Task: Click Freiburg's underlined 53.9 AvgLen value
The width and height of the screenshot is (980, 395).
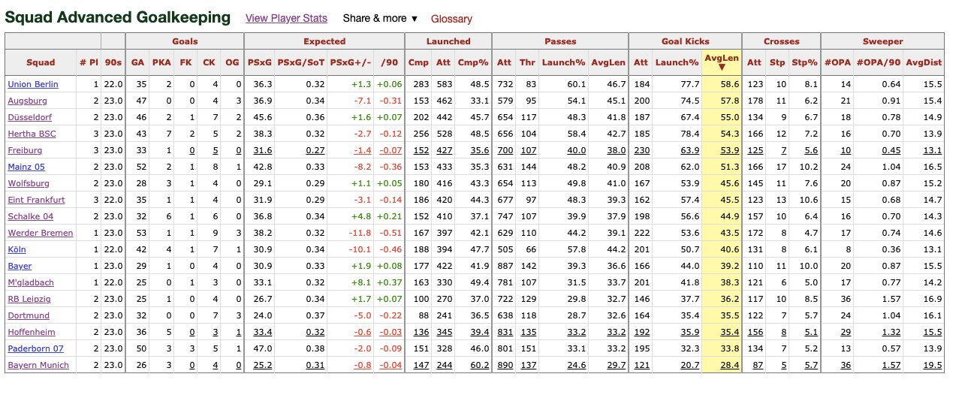Action: 729,150
